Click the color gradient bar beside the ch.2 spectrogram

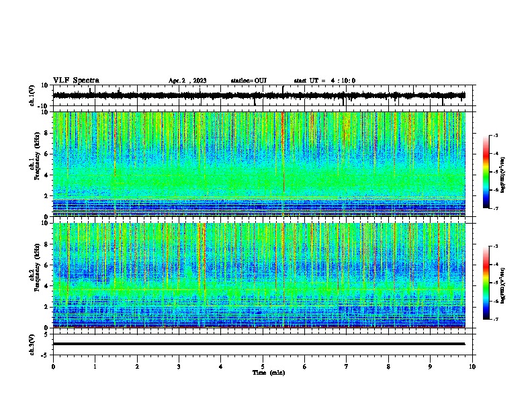tap(486, 283)
